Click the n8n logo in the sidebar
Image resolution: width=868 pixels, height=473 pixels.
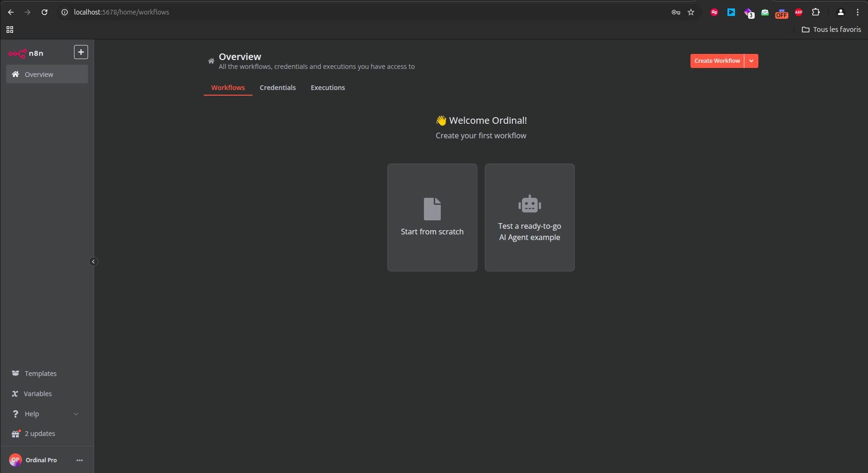(17, 53)
